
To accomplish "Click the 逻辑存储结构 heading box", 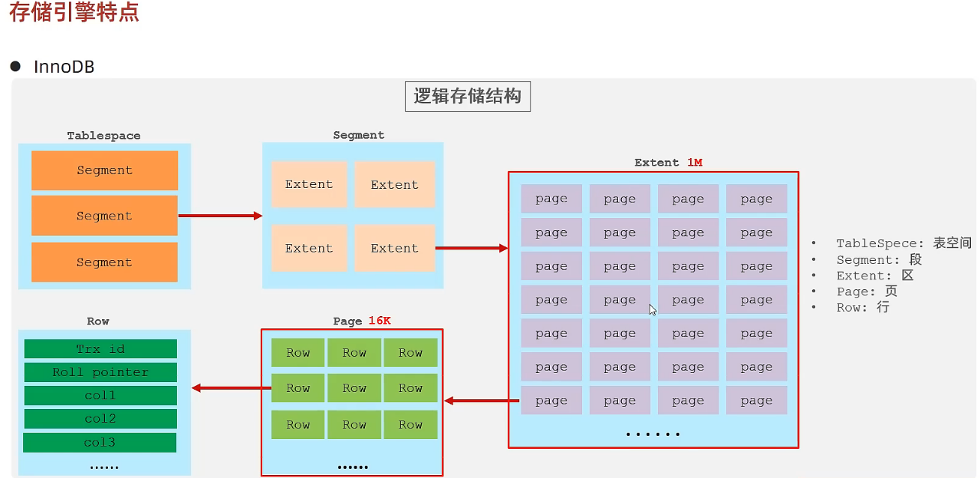I will click(x=468, y=97).
